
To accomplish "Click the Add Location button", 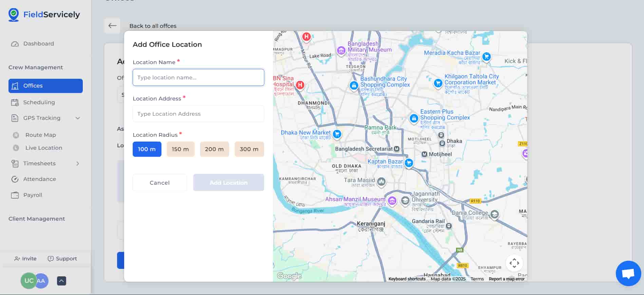I will (229, 183).
